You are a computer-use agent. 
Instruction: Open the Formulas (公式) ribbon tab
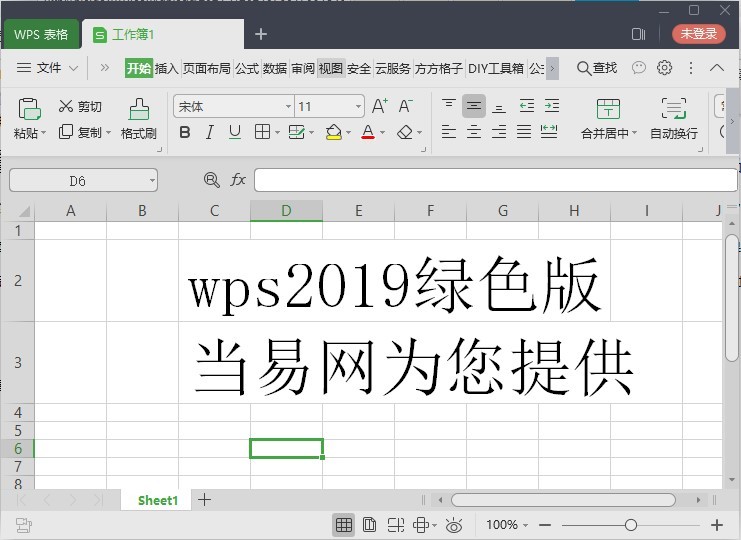[247, 69]
